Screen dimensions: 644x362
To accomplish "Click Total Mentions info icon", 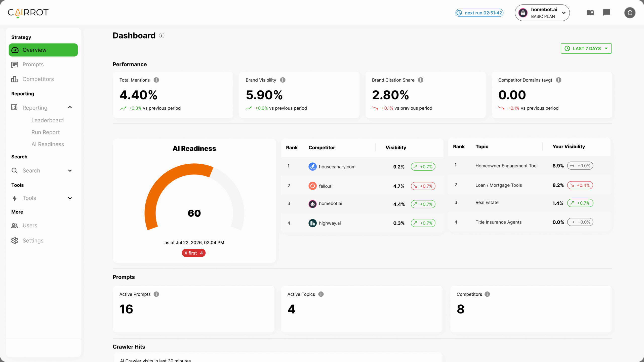I will pos(156,80).
